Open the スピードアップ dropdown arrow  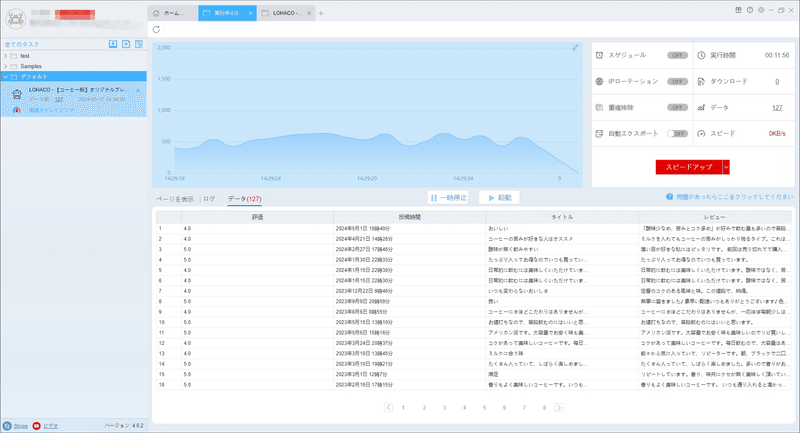pyautogui.click(x=726, y=167)
